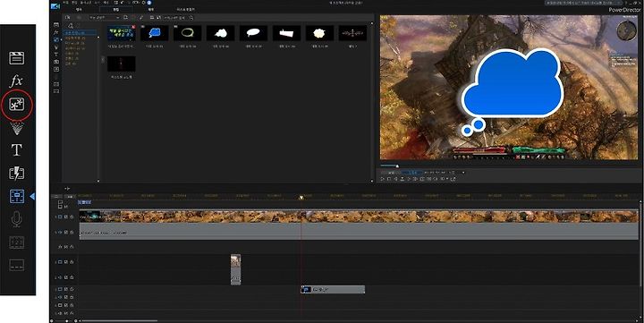Open the fx Effect Room in enlarged sidebar
The width and height of the screenshot is (644, 323).
coord(16,81)
